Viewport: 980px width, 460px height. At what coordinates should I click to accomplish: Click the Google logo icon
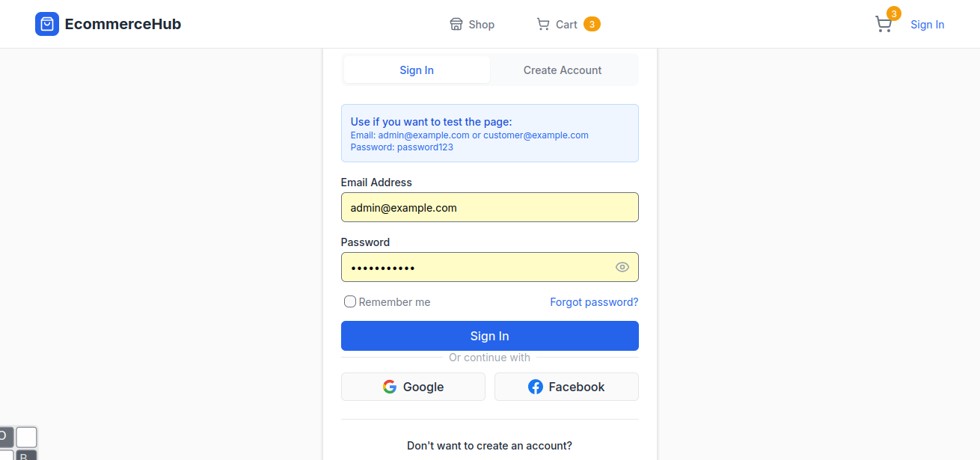pyautogui.click(x=390, y=387)
